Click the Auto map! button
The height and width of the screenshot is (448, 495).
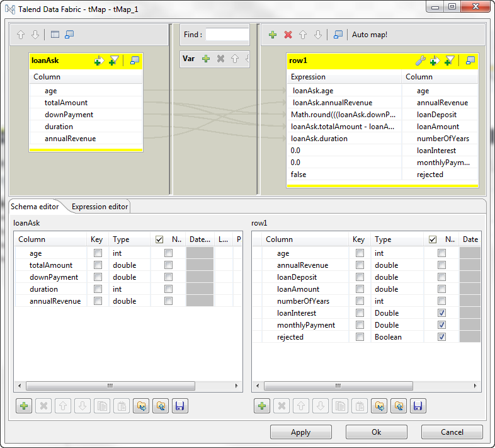coord(370,35)
